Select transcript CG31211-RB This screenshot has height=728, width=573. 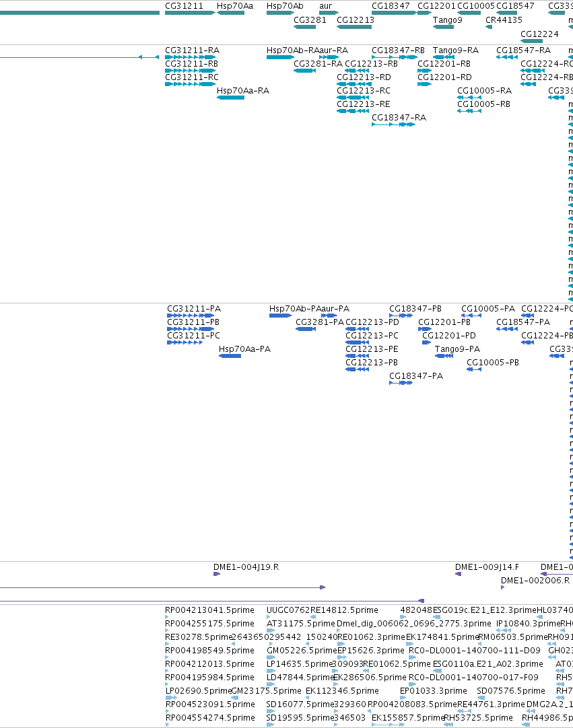point(191,64)
